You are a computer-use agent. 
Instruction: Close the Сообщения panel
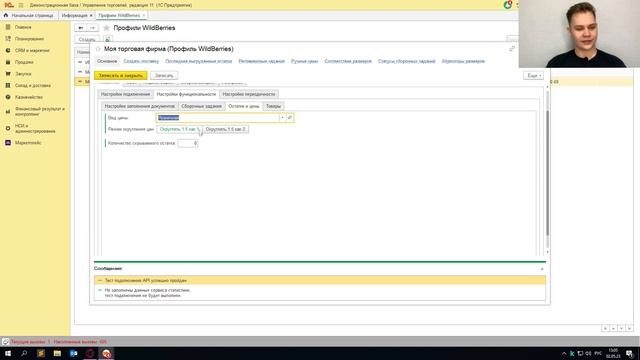[x=542, y=269]
